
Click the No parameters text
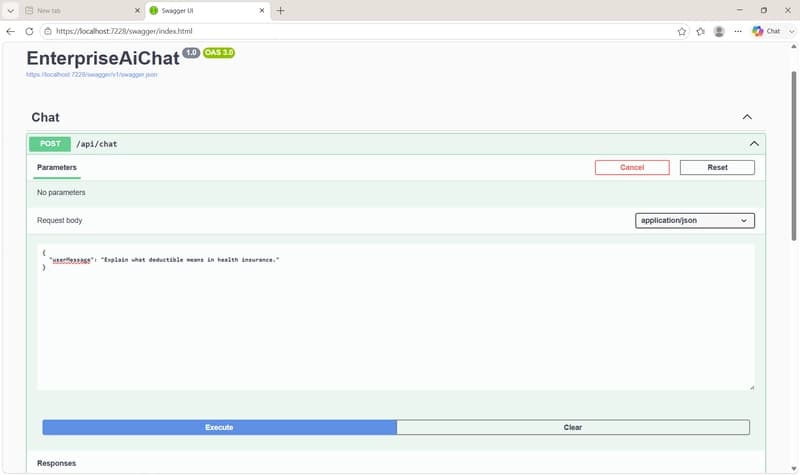[61, 192]
